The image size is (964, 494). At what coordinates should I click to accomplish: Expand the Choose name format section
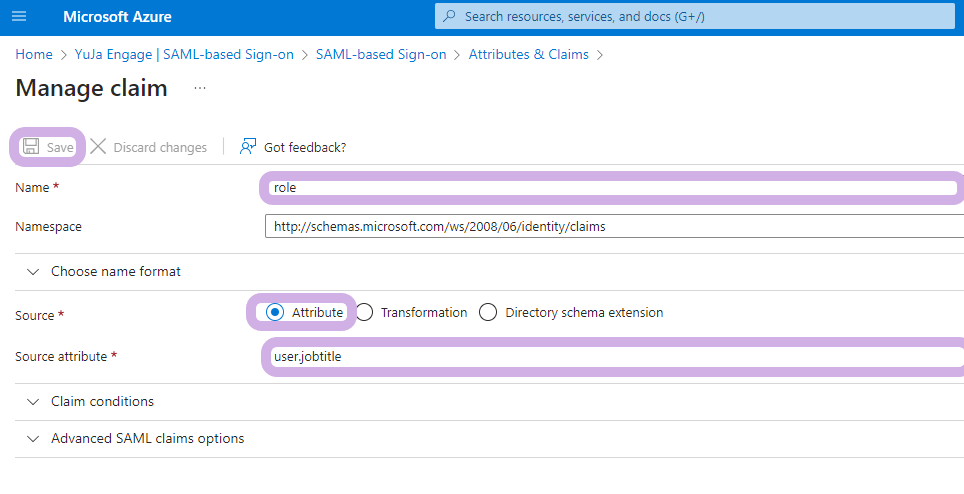coord(34,272)
